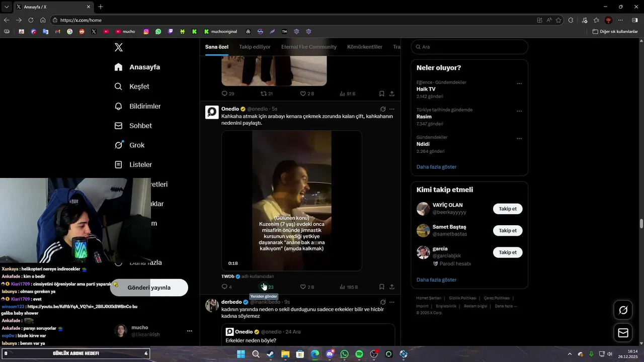Screen dimensions: 644x362
Task: Switch to Kömürkentliler tab
Action: (x=365, y=47)
